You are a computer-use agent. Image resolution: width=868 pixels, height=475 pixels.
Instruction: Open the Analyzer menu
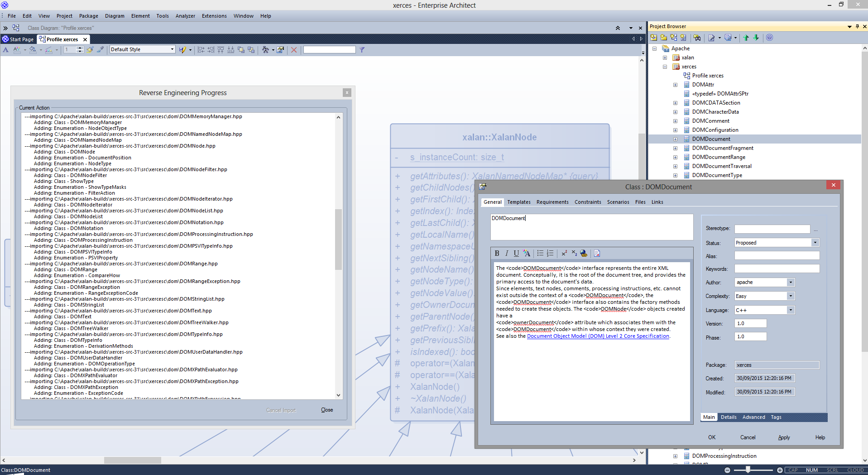click(x=185, y=16)
